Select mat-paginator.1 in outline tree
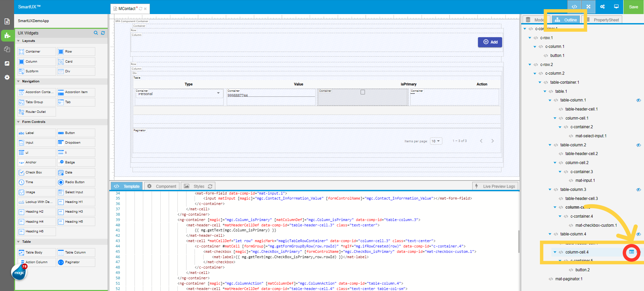This screenshot has height=291, width=644. (x=569, y=279)
